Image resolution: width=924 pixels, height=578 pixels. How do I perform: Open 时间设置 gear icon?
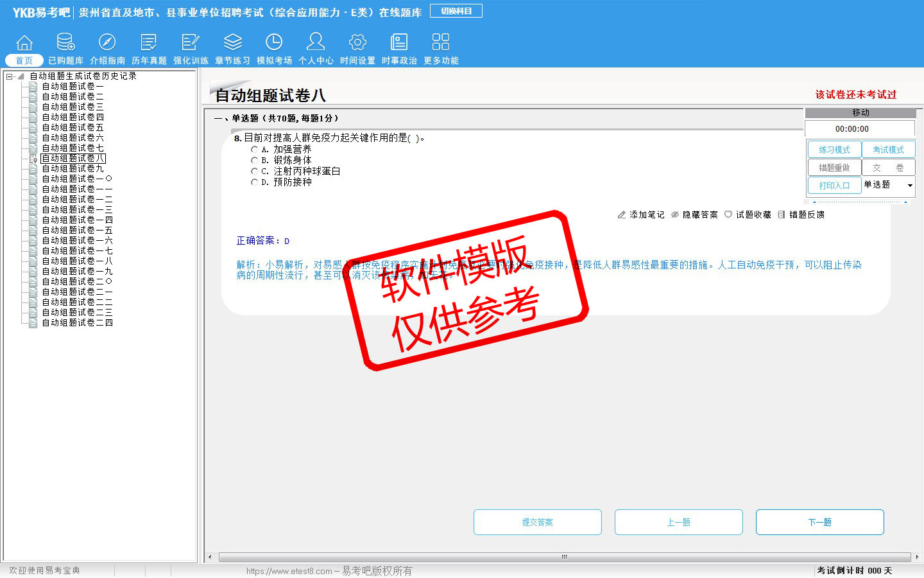(357, 43)
